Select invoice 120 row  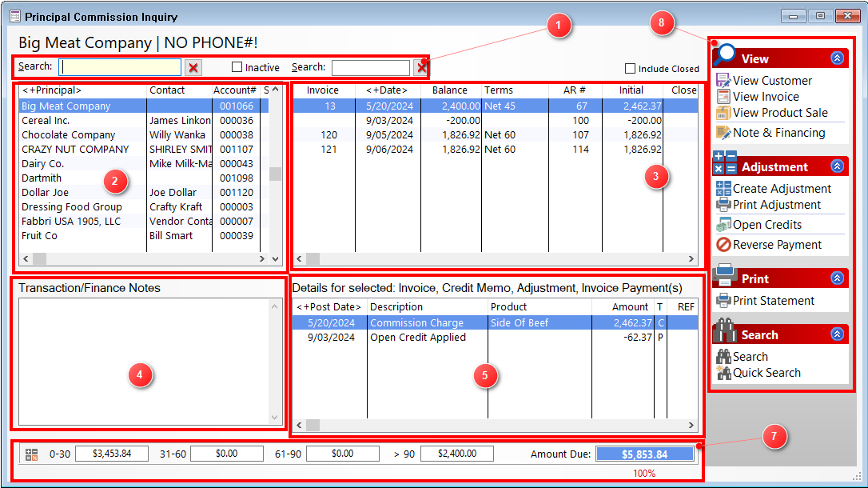coord(496,134)
